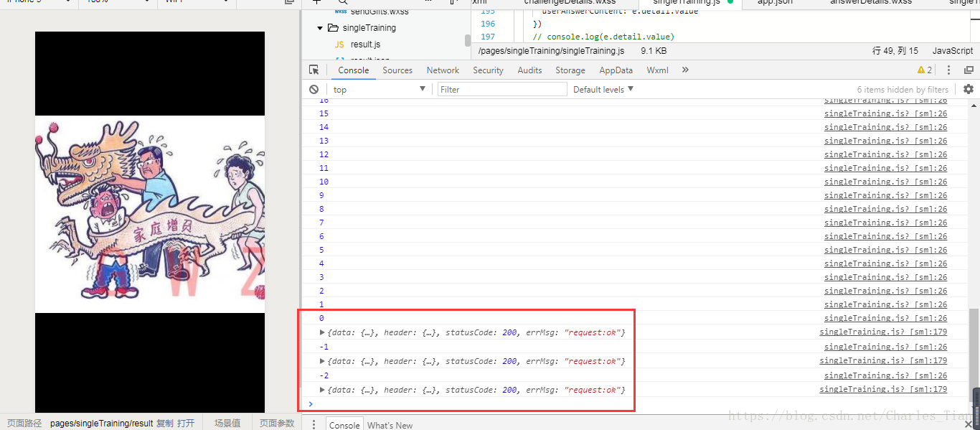Click the JavaScript language label

953,51
